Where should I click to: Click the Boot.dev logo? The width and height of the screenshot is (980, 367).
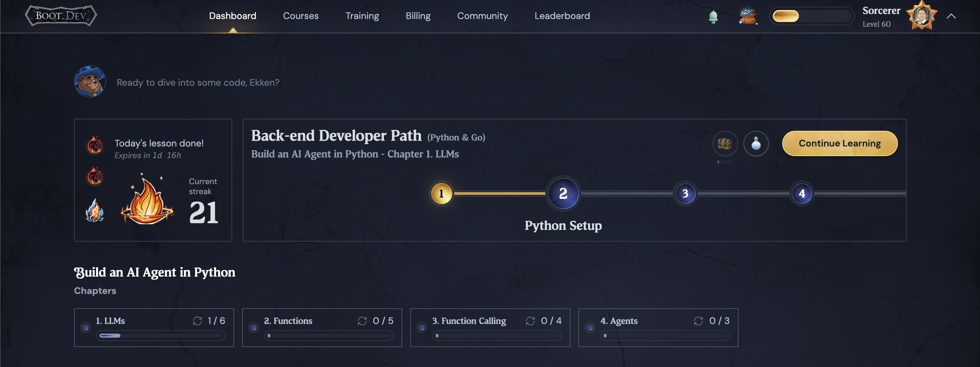61,16
